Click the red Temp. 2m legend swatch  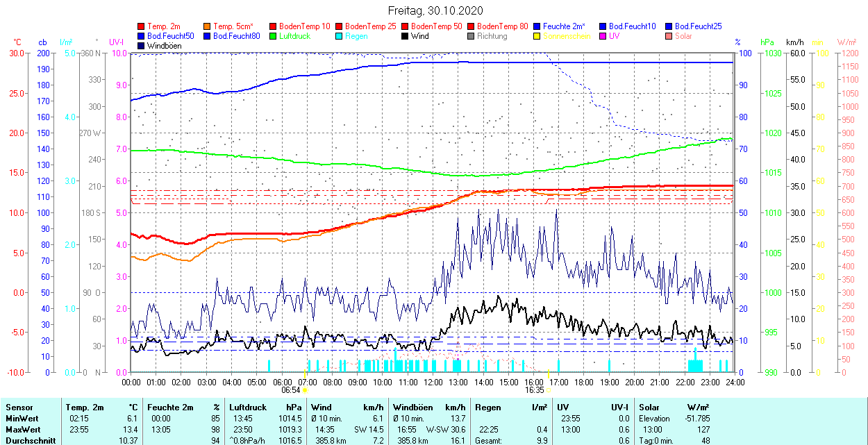(142, 26)
